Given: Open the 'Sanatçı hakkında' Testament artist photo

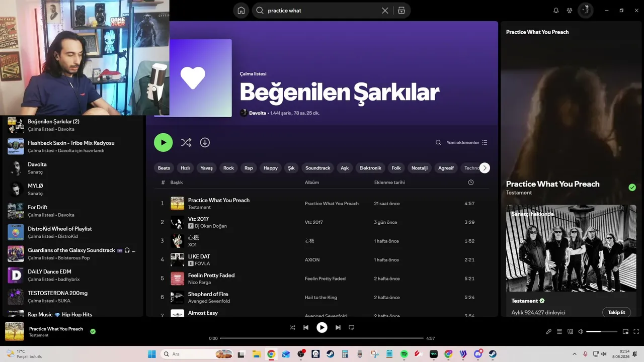Looking at the screenshot, I should coord(571,248).
